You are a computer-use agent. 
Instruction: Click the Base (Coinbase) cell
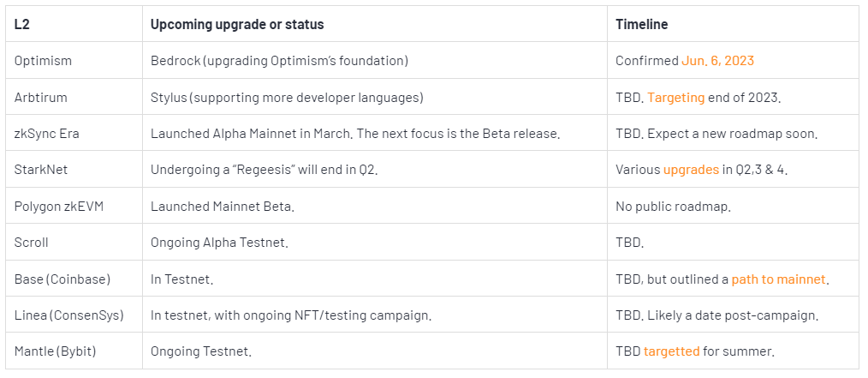[x=74, y=279]
